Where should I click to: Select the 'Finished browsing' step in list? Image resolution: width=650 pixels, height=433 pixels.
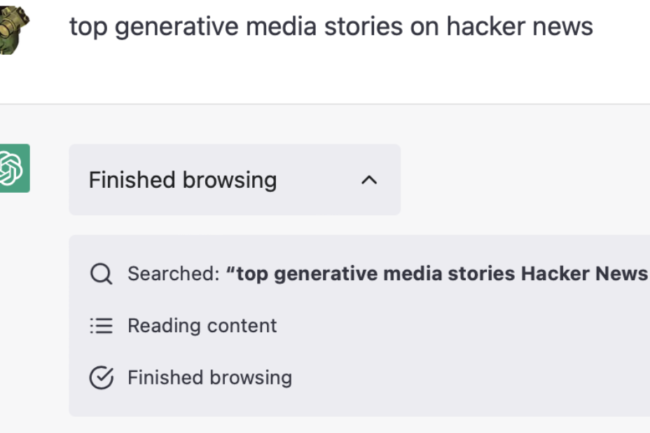click(210, 378)
